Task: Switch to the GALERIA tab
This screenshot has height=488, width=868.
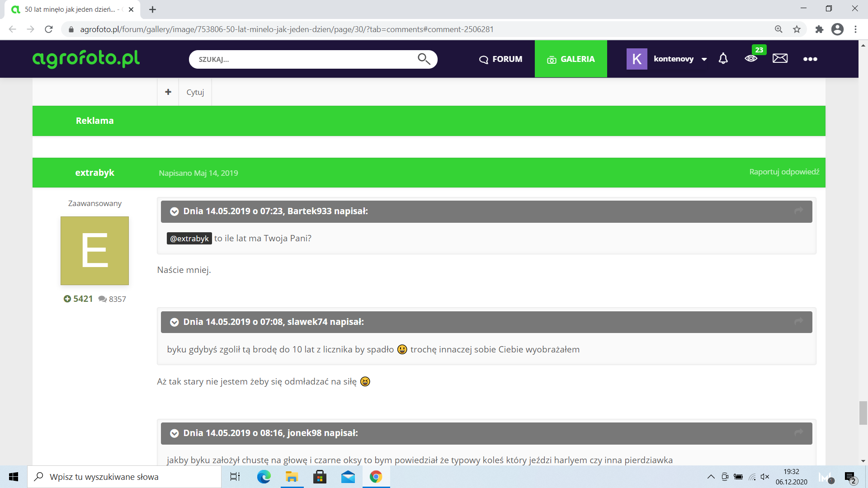Action: (x=571, y=59)
